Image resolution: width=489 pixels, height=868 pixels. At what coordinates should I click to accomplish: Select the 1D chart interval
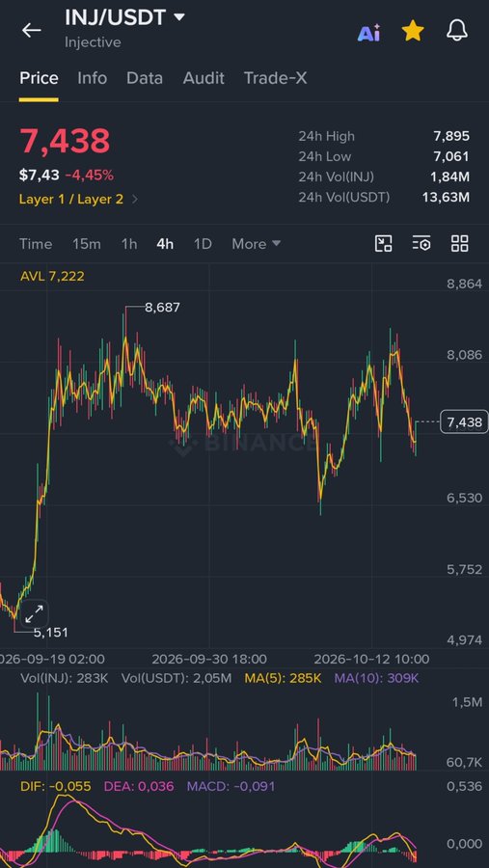[203, 244]
